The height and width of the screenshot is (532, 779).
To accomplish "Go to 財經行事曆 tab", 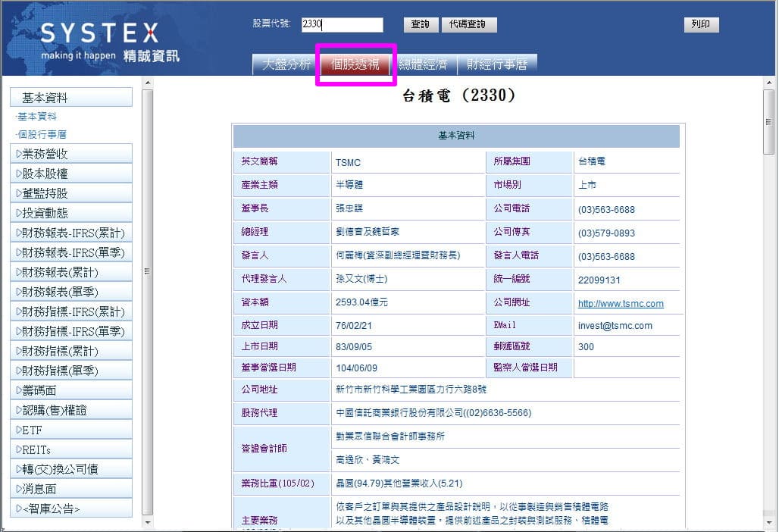I will click(496, 64).
